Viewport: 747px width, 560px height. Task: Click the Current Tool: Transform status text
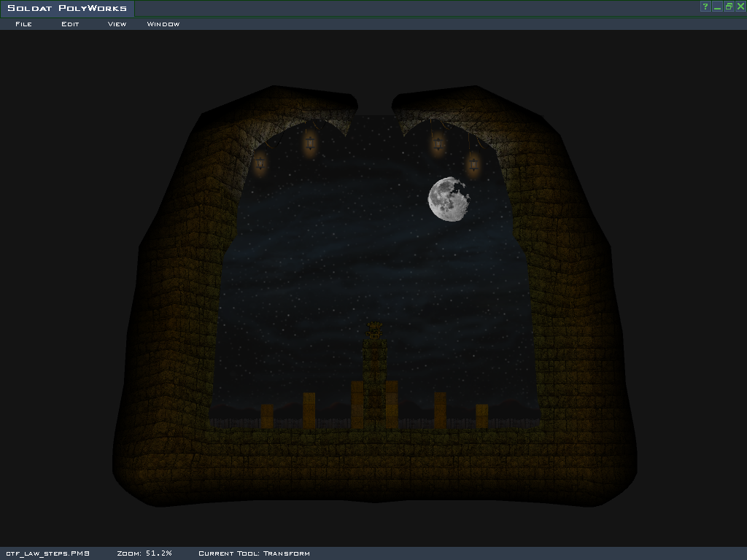coord(254,553)
